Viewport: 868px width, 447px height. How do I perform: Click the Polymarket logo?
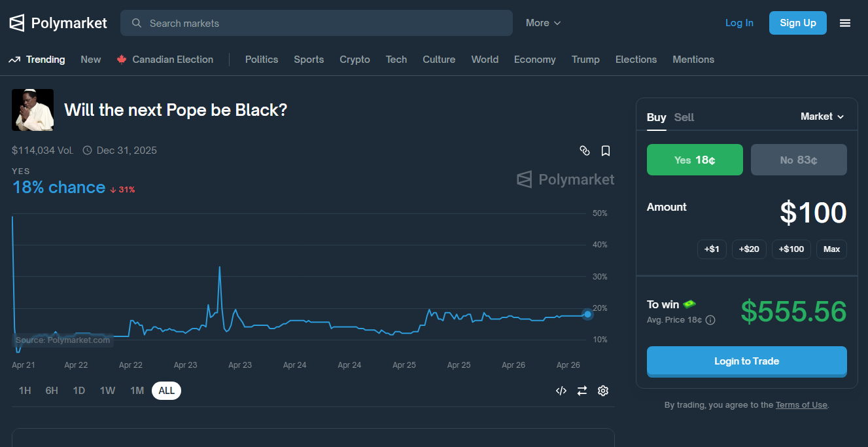(58, 23)
